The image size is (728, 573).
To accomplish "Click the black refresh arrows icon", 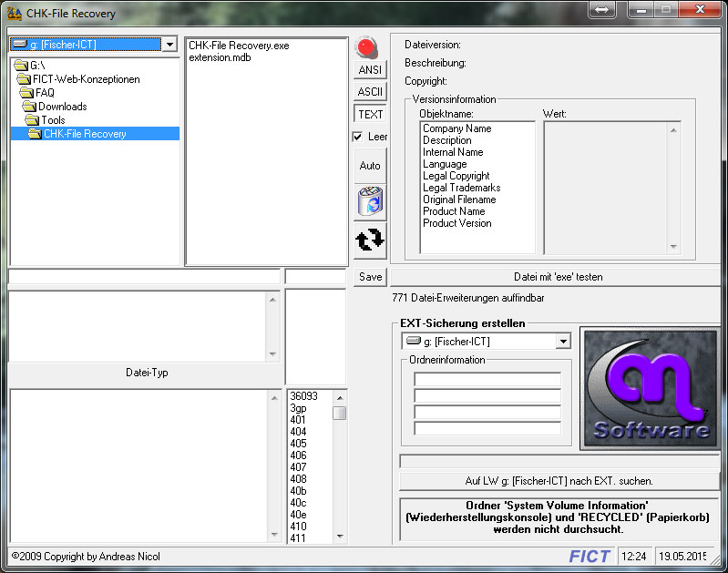I will click(x=370, y=240).
